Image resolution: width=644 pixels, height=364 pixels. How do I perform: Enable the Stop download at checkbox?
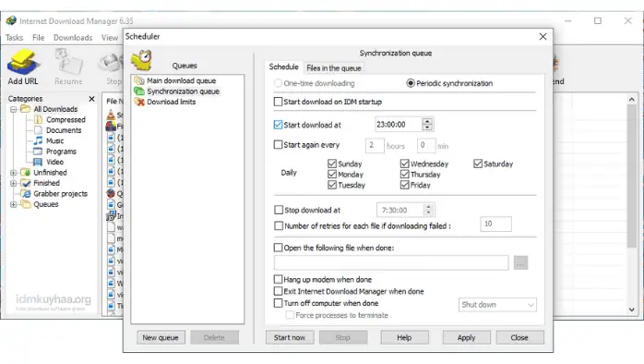279,210
